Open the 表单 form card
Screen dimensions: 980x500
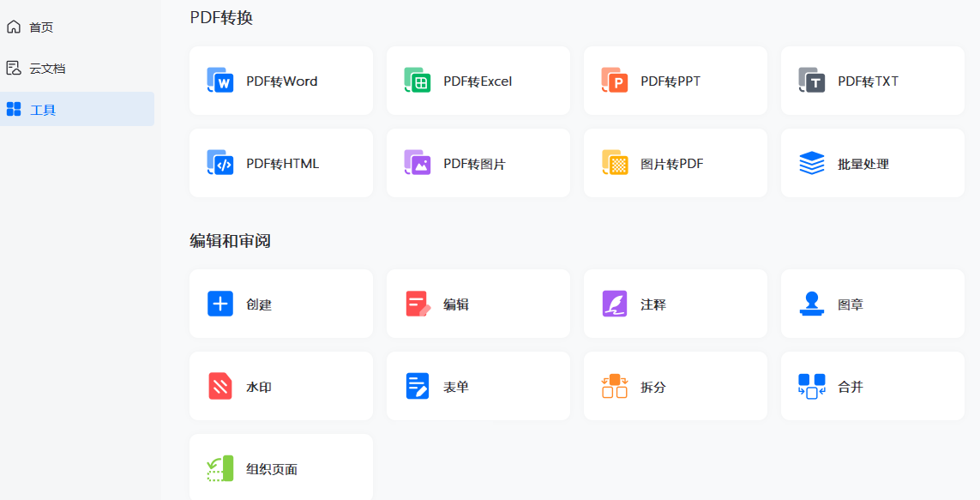point(478,386)
